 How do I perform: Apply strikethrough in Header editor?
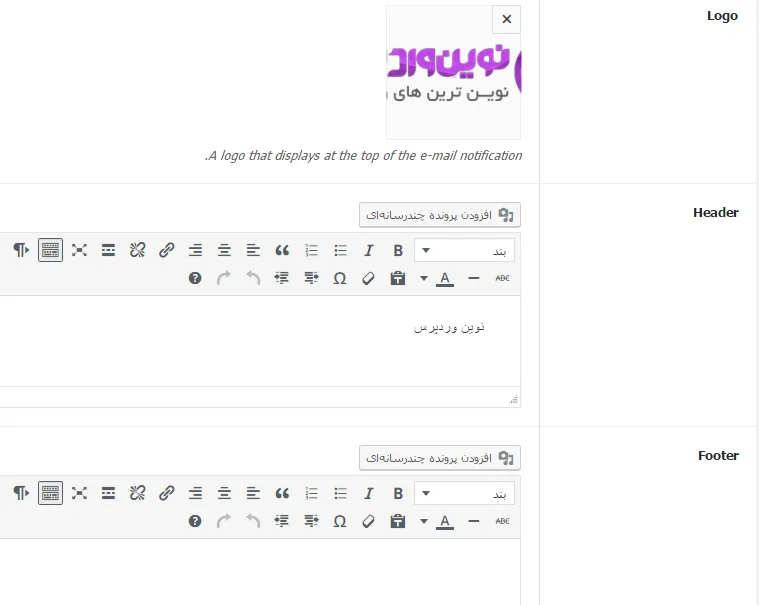pos(502,278)
